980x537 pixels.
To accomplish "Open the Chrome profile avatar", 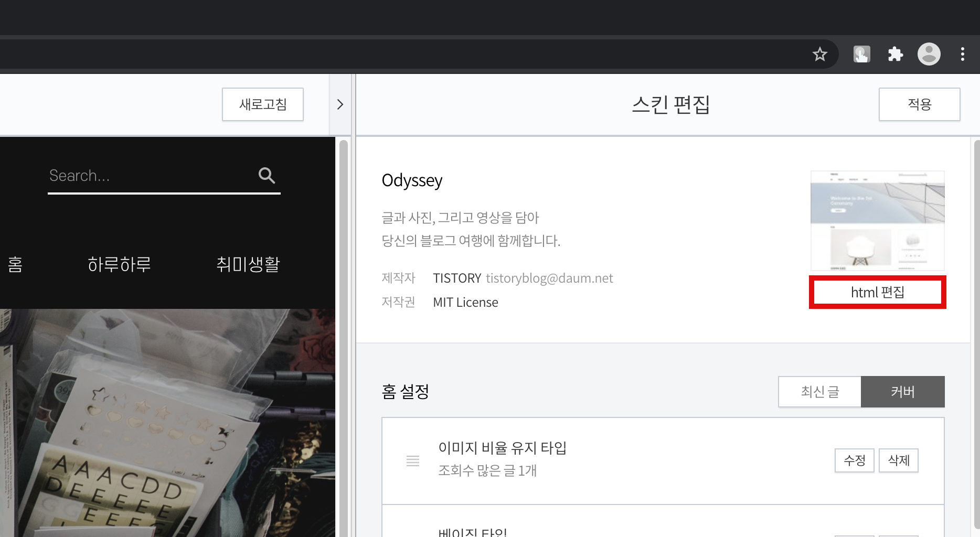I will click(929, 54).
